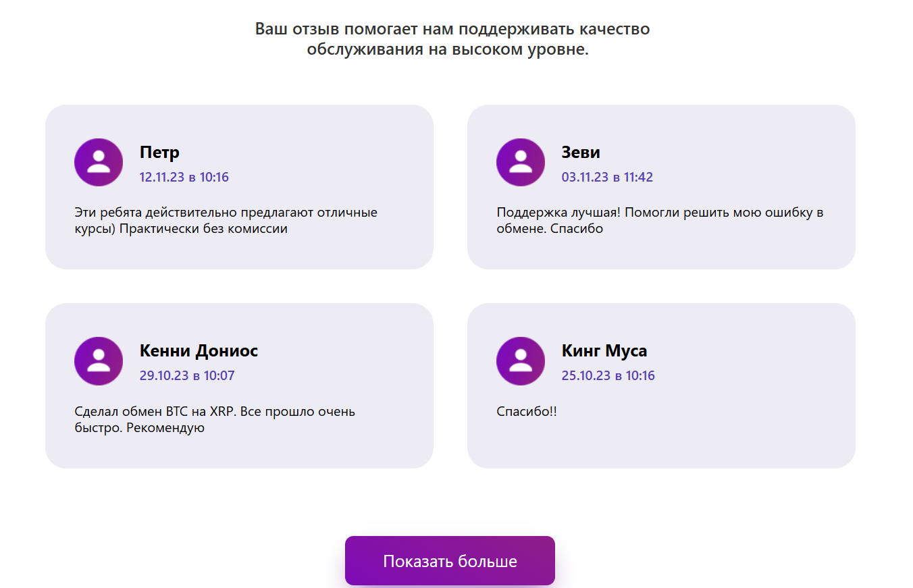Screen dimensions: 913x588
Task: Click the date 03.11.23 в 11:42
Action: click(x=607, y=178)
